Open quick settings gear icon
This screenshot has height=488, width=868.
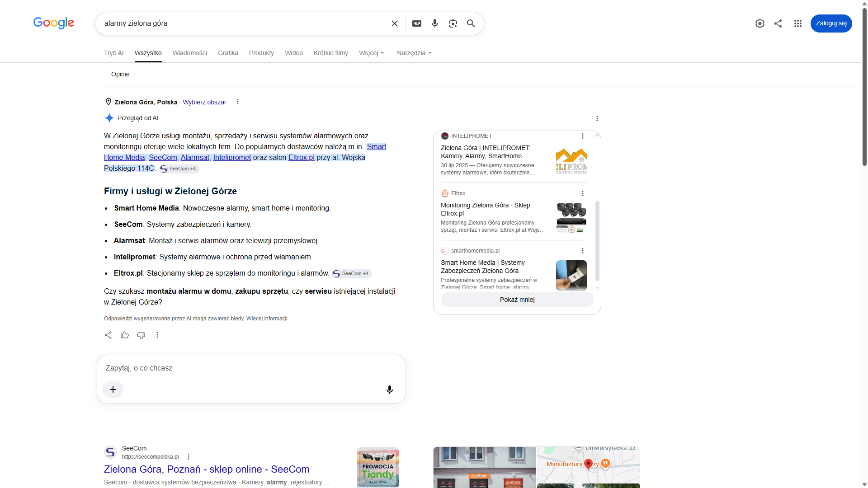[760, 23]
